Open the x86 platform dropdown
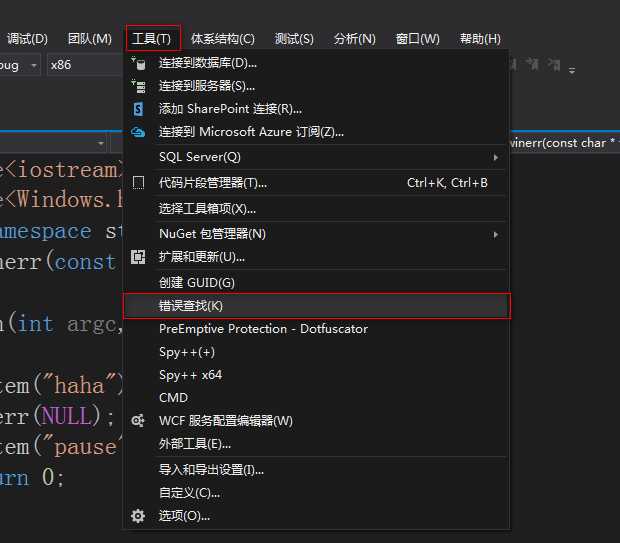This screenshot has width=620, height=543. click(x=85, y=65)
